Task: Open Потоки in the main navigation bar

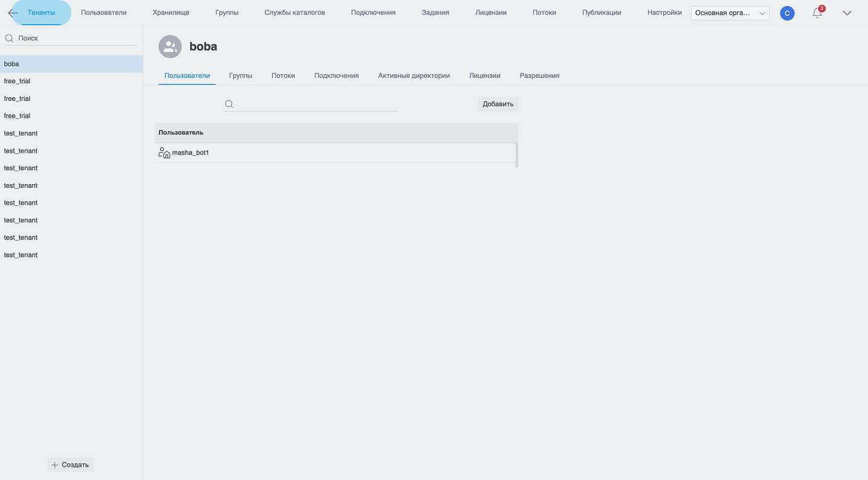Action: pyautogui.click(x=544, y=13)
